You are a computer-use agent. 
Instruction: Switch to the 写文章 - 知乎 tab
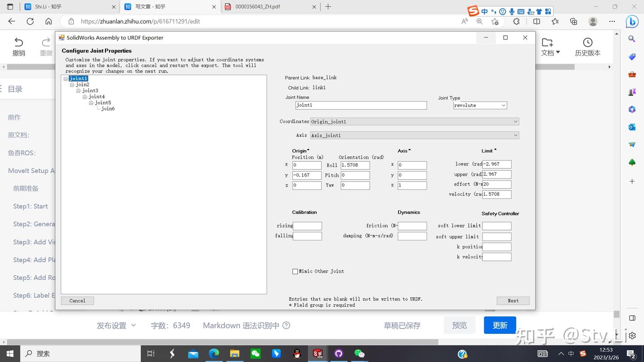[x=169, y=7]
